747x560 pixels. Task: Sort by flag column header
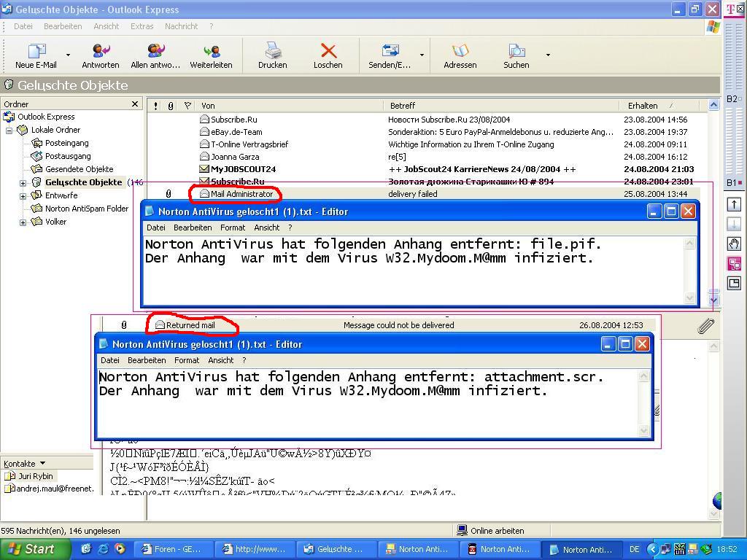click(x=187, y=106)
